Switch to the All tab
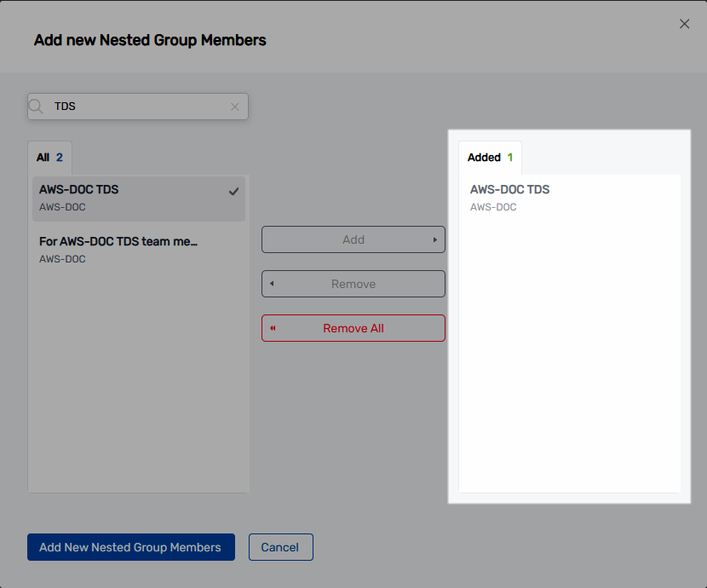This screenshot has height=588, width=707. click(43, 157)
